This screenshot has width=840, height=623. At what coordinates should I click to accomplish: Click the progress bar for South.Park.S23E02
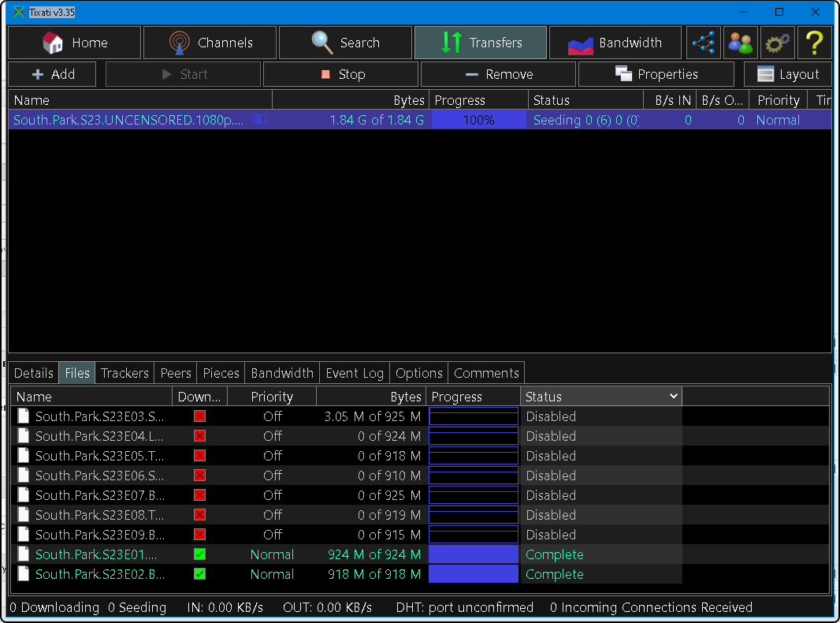(474, 574)
